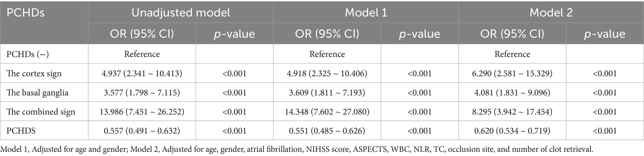The height and width of the screenshot is (156, 644).
Task: Click the basal ganglia row label
Action: [x=37, y=92]
